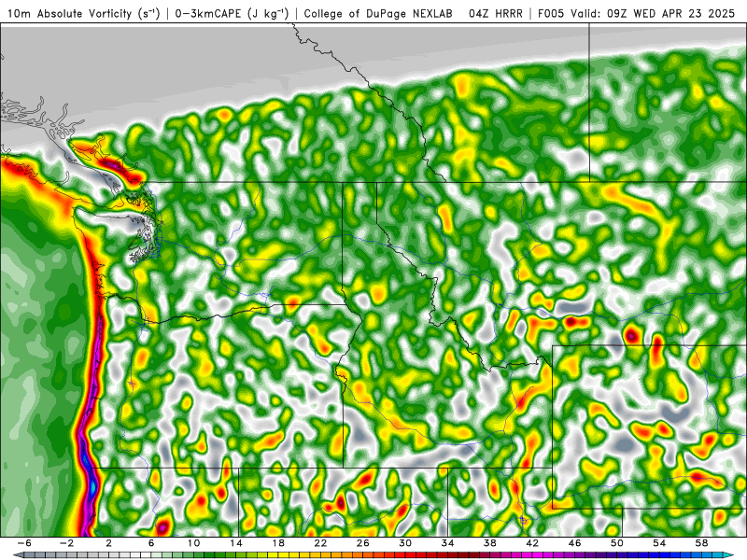Viewport: 747px width, 560px height.
Task: Click the colorbar label "-6"
Action: click(x=24, y=543)
